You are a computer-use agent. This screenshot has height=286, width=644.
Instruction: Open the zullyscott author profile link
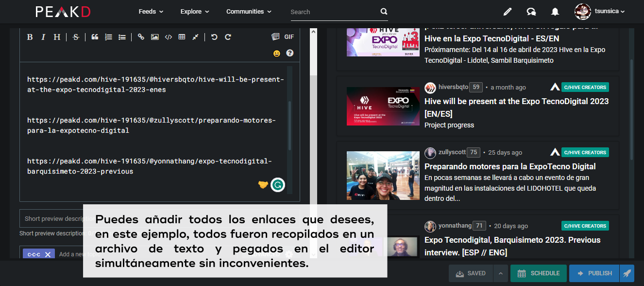point(452,152)
